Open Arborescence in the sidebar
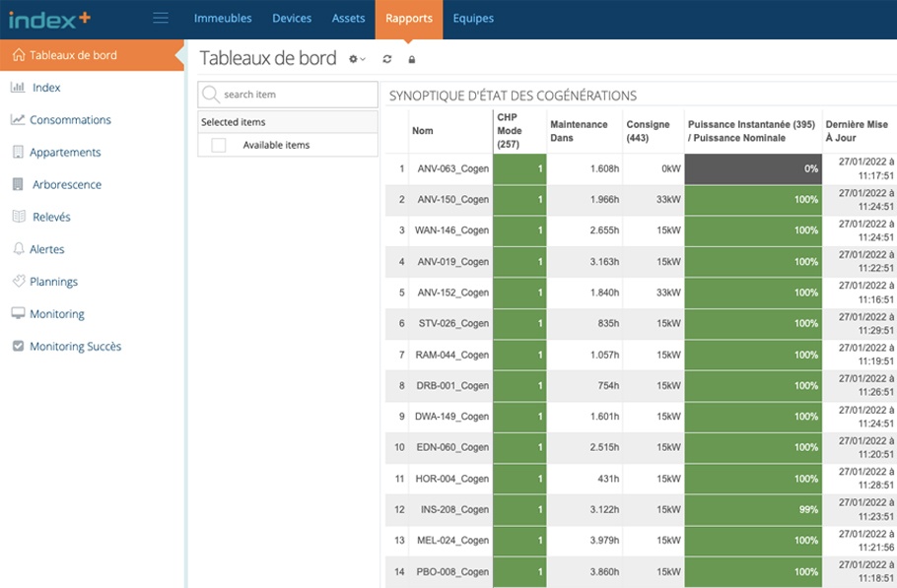The height and width of the screenshot is (588, 897). pos(66,185)
